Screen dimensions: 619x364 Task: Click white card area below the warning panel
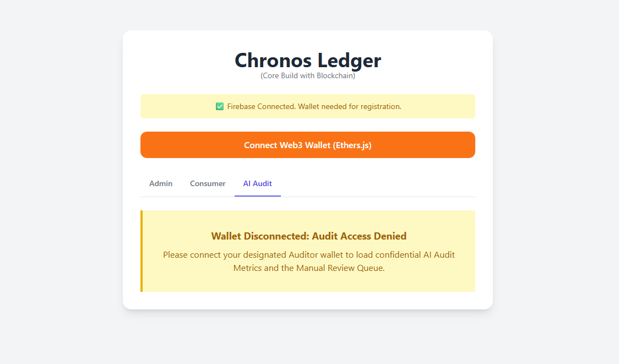coord(307,300)
